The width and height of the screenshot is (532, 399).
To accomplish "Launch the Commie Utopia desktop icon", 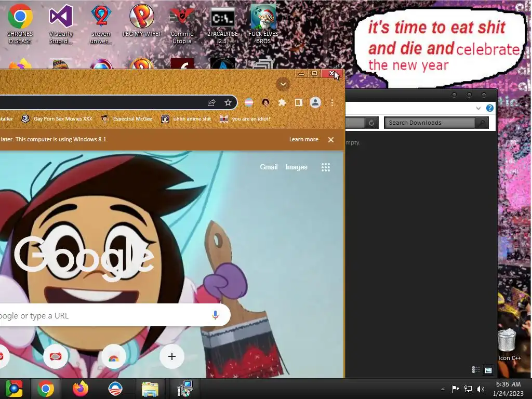I will pos(182,24).
